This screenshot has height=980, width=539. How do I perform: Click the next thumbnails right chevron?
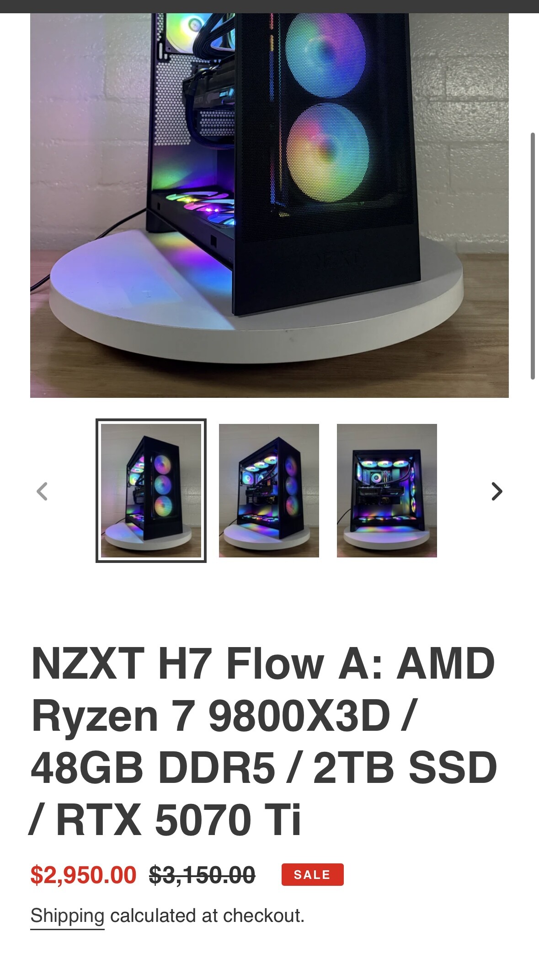tap(496, 491)
